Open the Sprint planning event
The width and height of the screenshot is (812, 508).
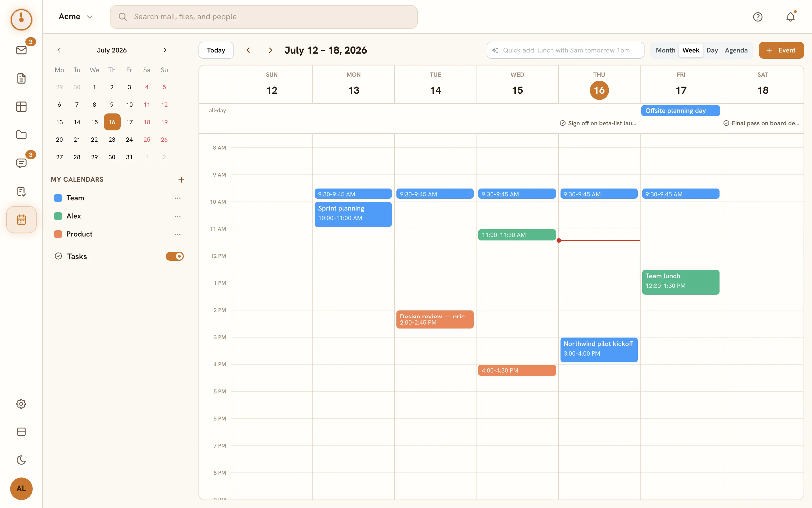click(x=353, y=214)
